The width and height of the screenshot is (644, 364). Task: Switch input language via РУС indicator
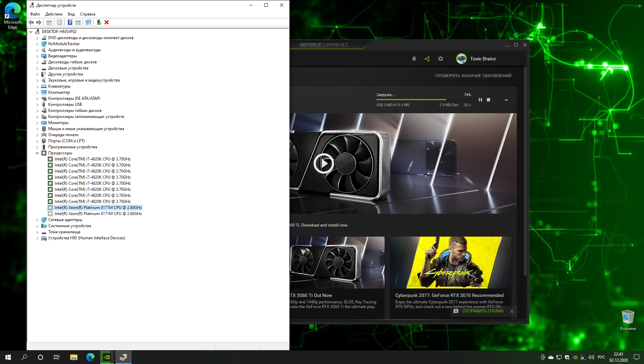(601, 357)
